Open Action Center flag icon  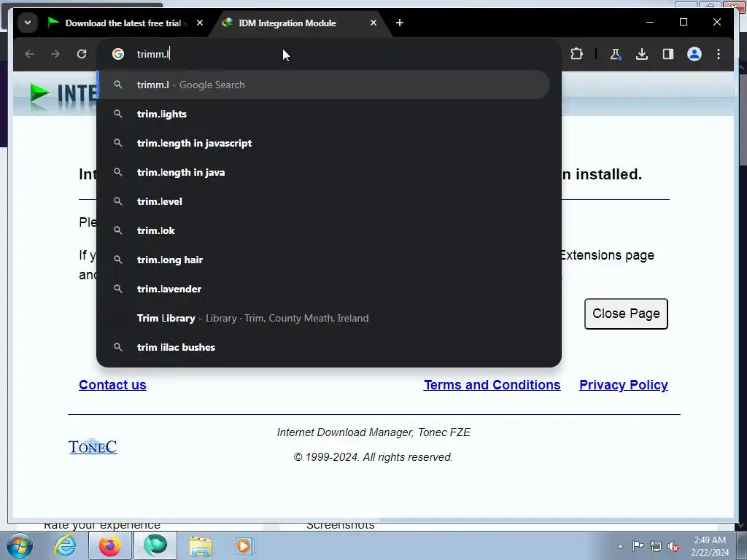tap(638, 546)
